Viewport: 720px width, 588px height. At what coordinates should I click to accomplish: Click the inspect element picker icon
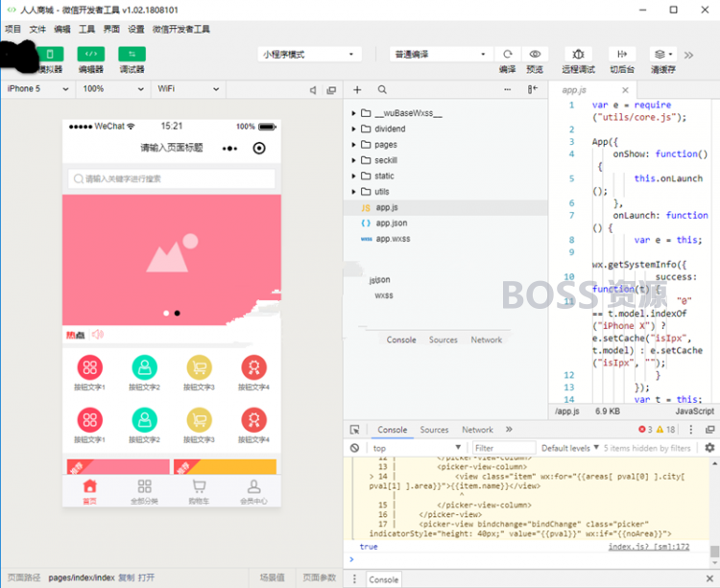(x=354, y=430)
